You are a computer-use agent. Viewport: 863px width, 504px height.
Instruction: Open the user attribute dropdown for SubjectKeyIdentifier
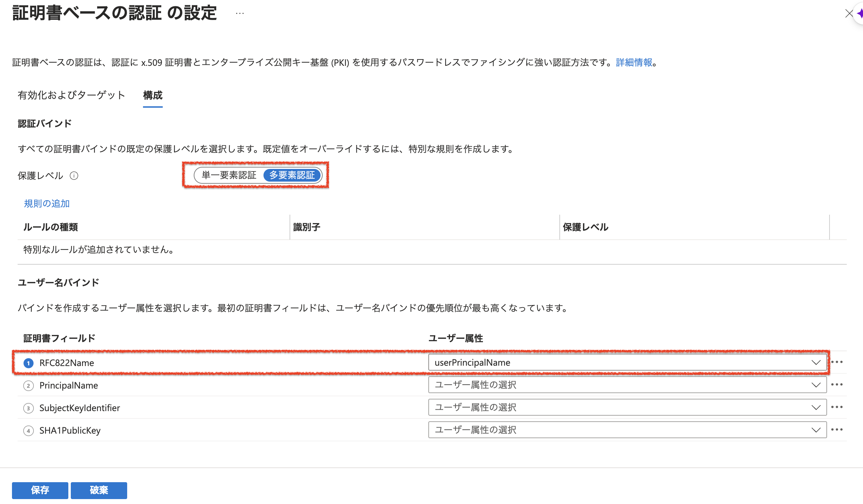[x=627, y=408]
